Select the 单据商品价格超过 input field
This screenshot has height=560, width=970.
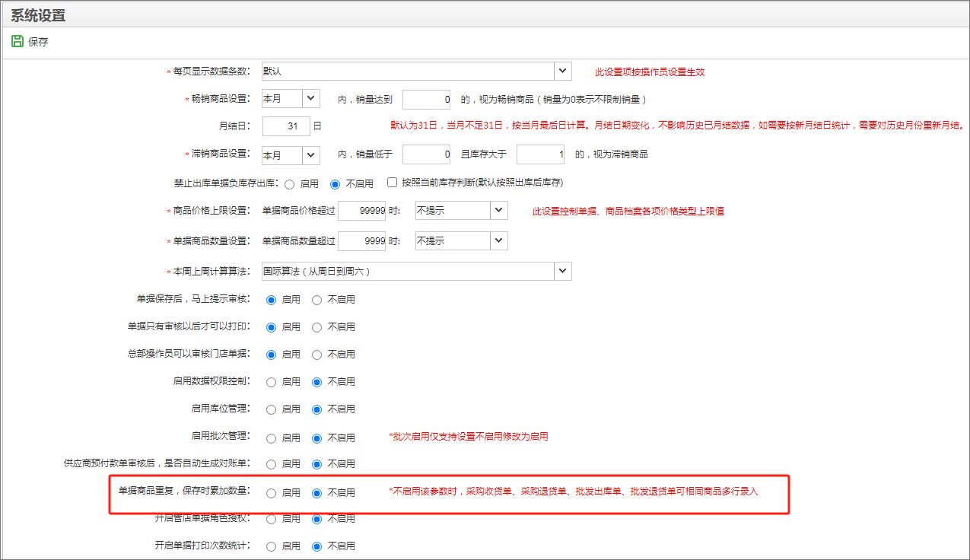point(362,211)
